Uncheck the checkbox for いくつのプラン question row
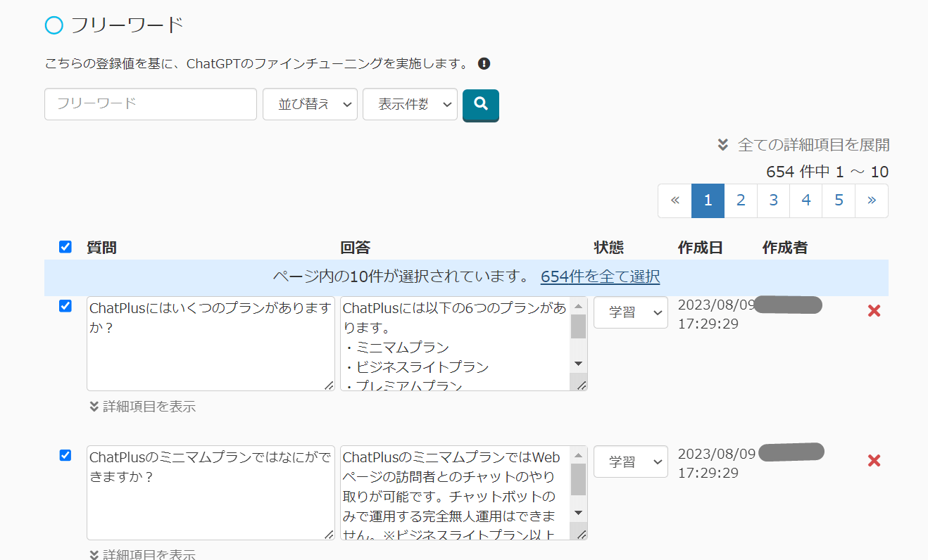This screenshot has width=928, height=560. tap(65, 306)
